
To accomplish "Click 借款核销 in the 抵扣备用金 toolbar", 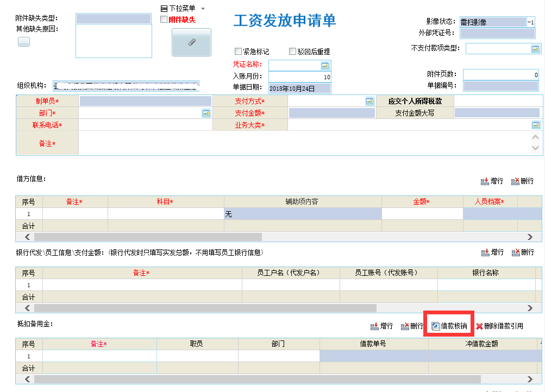I will (449, 326).
